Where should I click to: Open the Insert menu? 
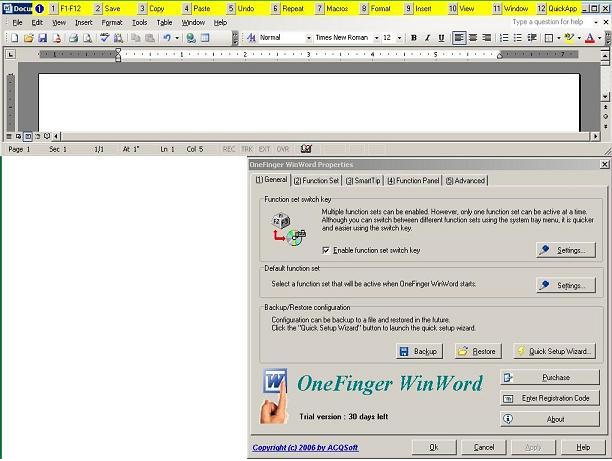point(84,23)
